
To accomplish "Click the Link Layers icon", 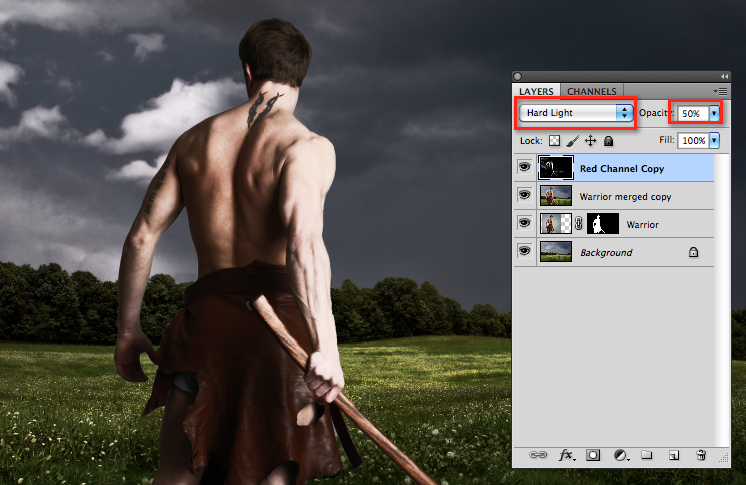I will (538, 455).
